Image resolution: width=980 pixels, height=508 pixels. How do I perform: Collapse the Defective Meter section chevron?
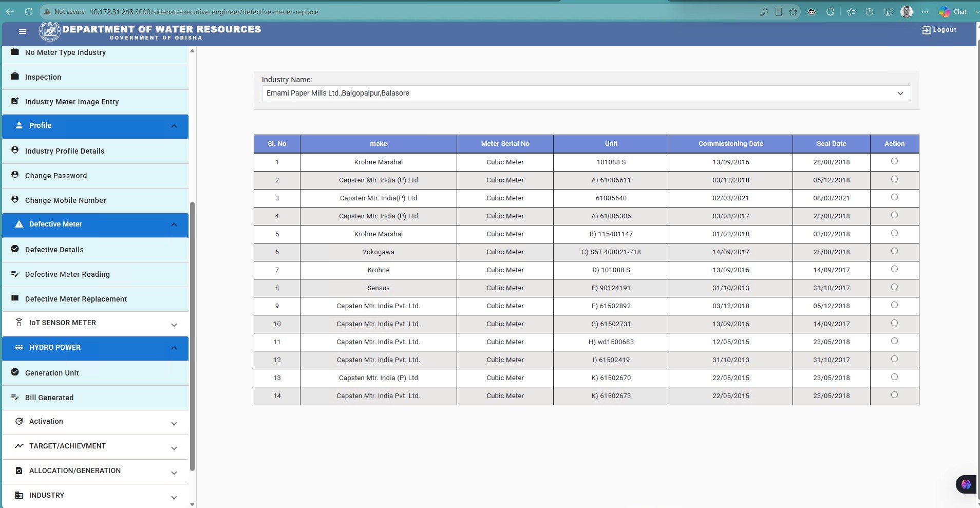pos(174,224)
